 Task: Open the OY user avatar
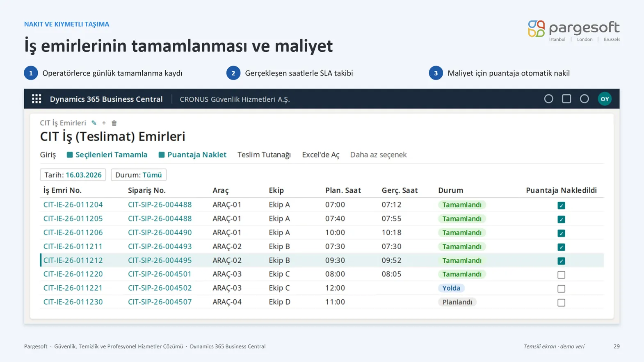point(605,99)
